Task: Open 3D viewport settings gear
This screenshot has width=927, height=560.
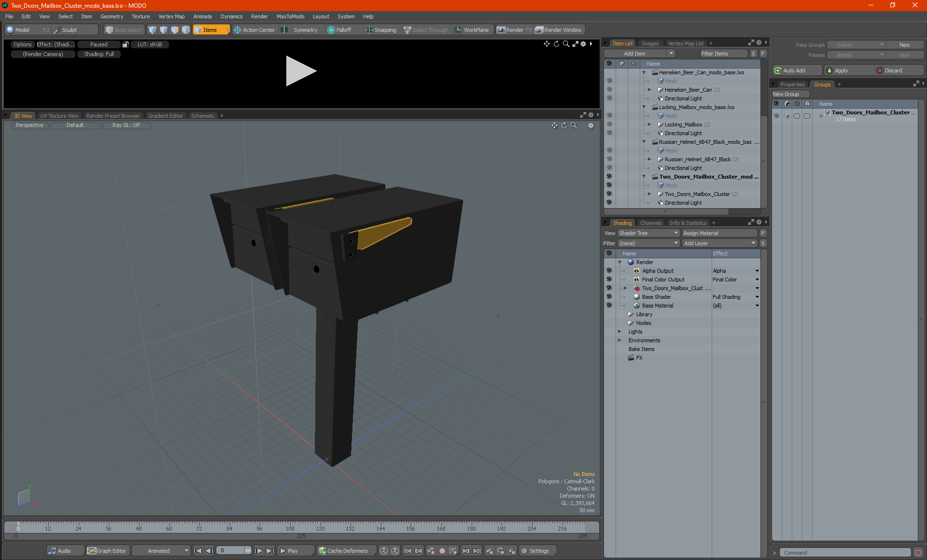Action: tap(591, 126)
